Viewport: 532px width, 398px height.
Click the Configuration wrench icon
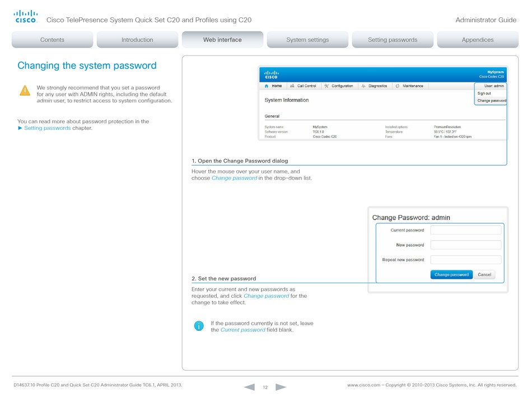coord(326,86)
